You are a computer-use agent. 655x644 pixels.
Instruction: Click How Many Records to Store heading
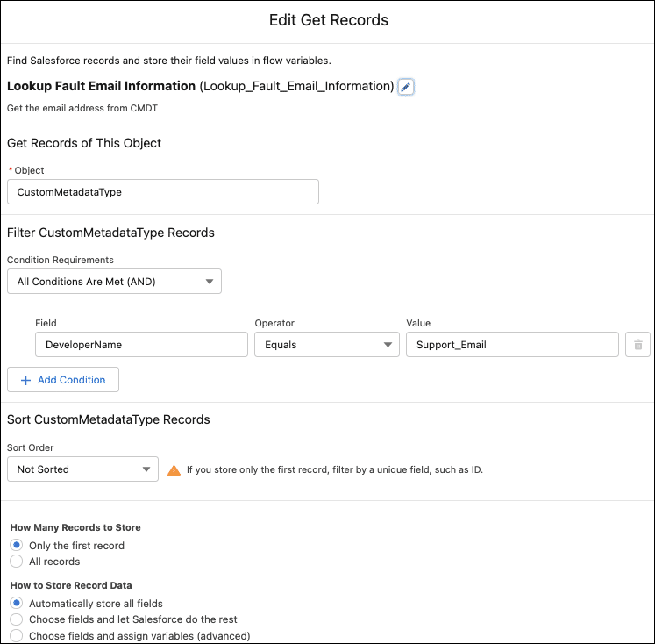point(75,527)
